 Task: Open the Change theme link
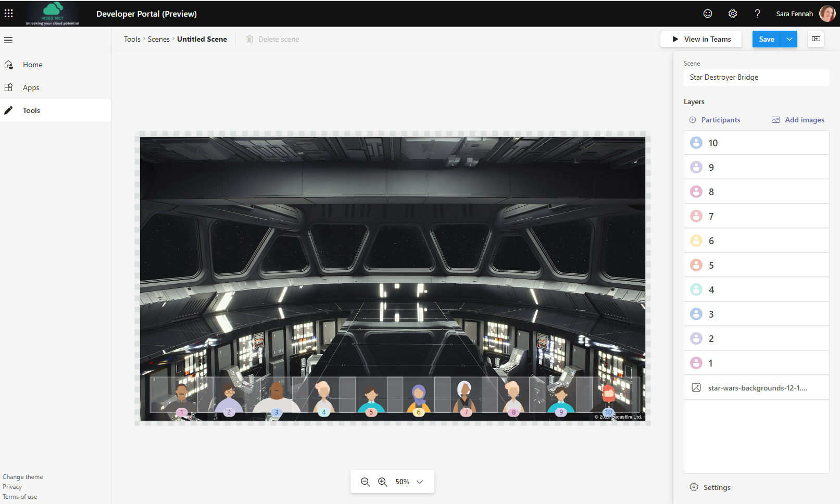tap(22, 476)
